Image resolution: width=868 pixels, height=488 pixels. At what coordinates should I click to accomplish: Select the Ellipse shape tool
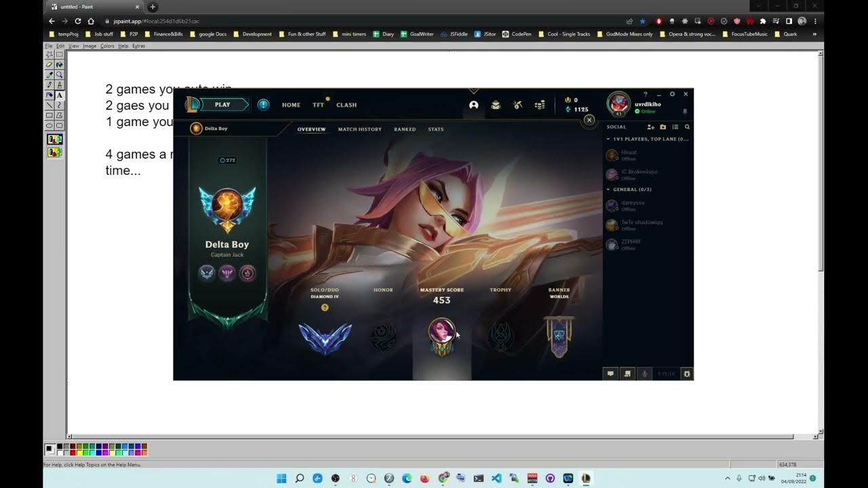[50, 125]
